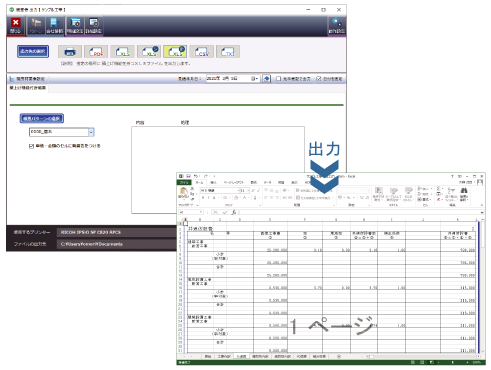
Task: Expand the 0000 pattern combo box
Action: [x=91, y=132]
